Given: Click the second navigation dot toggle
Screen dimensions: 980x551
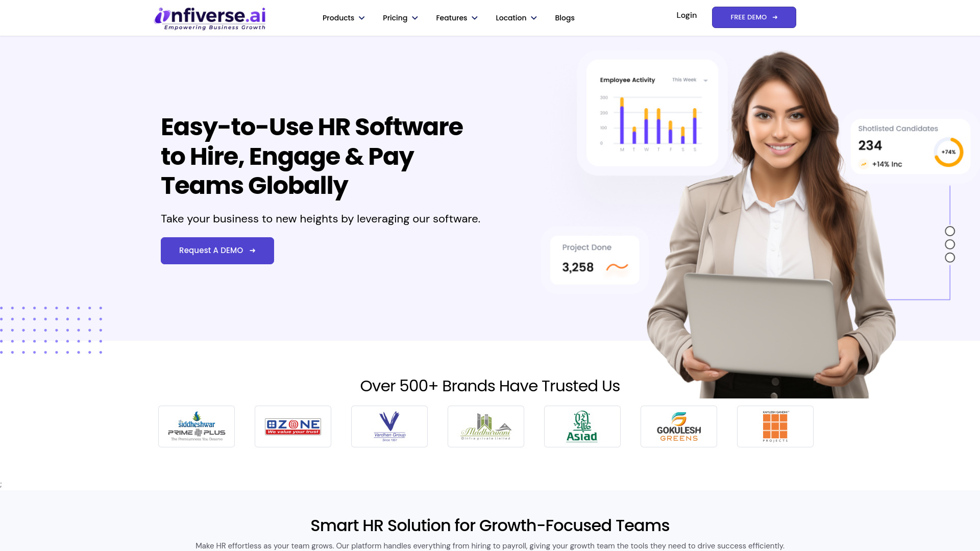Looking at the screenshot, I should click(950, 244).
